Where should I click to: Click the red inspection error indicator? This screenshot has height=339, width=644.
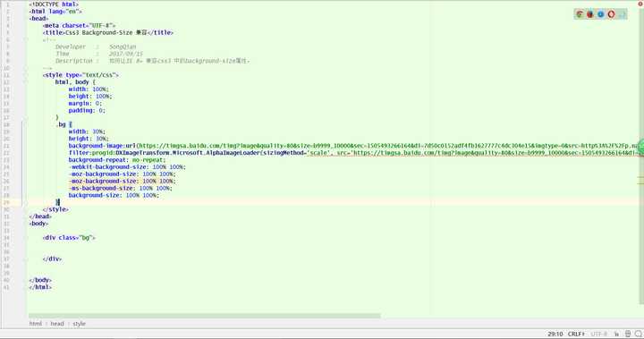click(640, 4)
